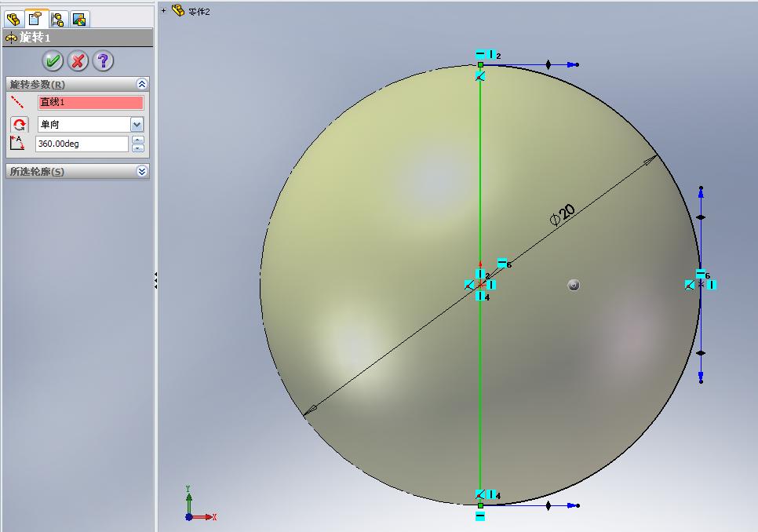This screenshot has height=532, width=758.
Task: Click the vertical relation icon at far right of arc midpoint
Action: [711, 285]
